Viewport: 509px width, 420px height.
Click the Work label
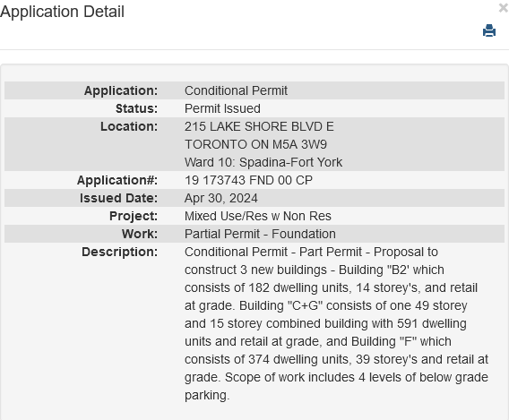(140, 234)
